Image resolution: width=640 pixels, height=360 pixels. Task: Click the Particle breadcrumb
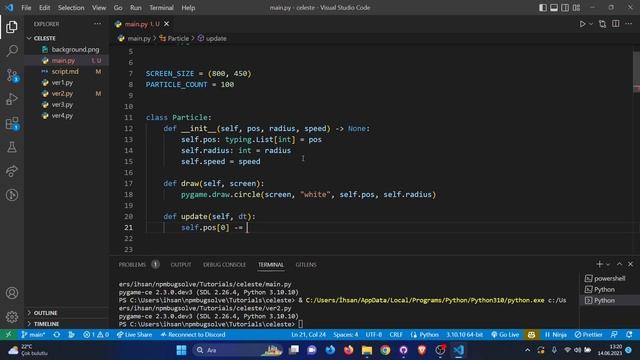coord(174,38)
